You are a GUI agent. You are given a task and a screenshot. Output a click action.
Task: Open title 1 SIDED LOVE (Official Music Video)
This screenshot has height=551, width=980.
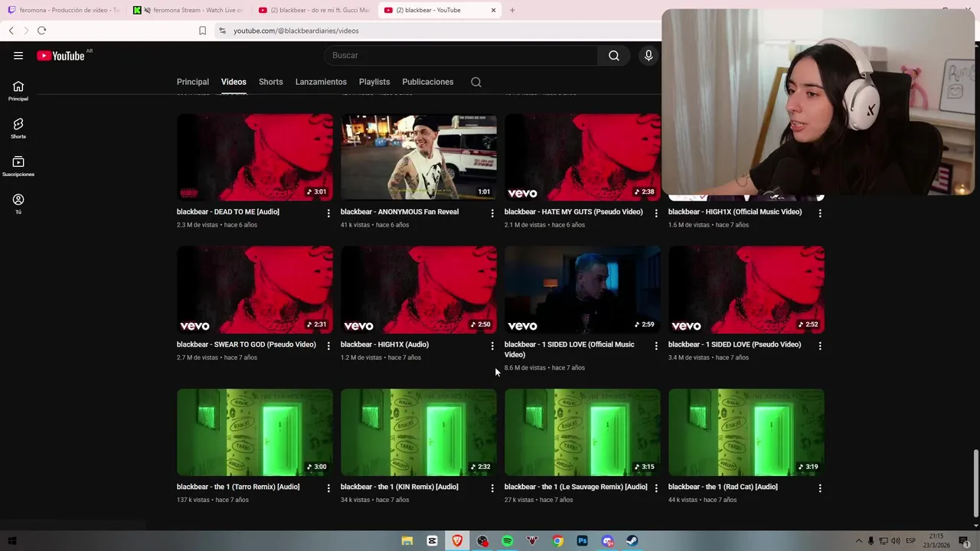[x=570, y=349]
